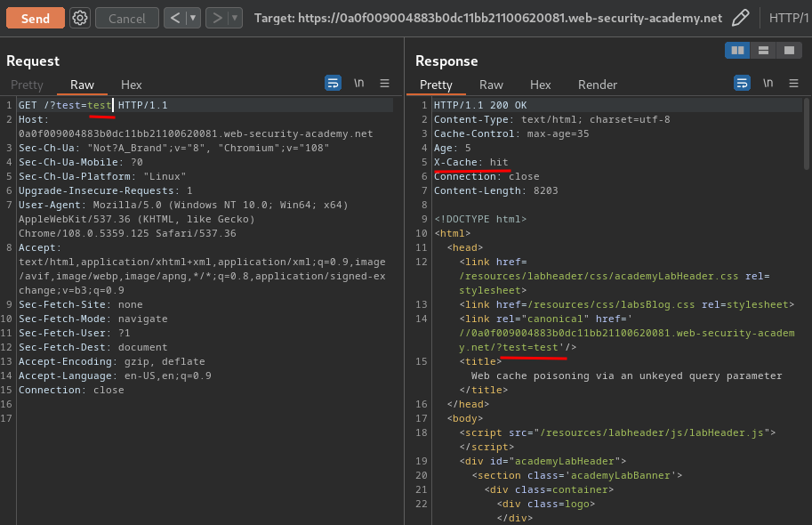Click 'Sec-Fetch-Site: none' request header
This screenshot has height=525, width=812.
81,304
